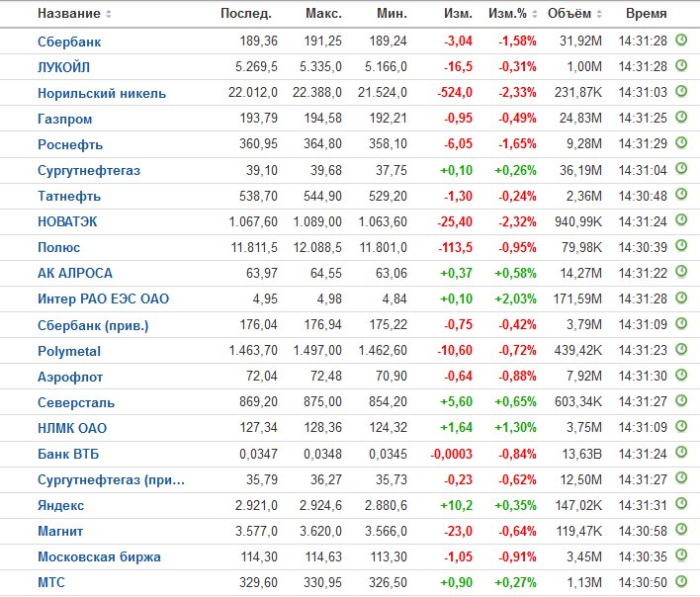Open the Норильский никель stock page
This screenshot has width=700, height=597.
[x=102, y=93]
